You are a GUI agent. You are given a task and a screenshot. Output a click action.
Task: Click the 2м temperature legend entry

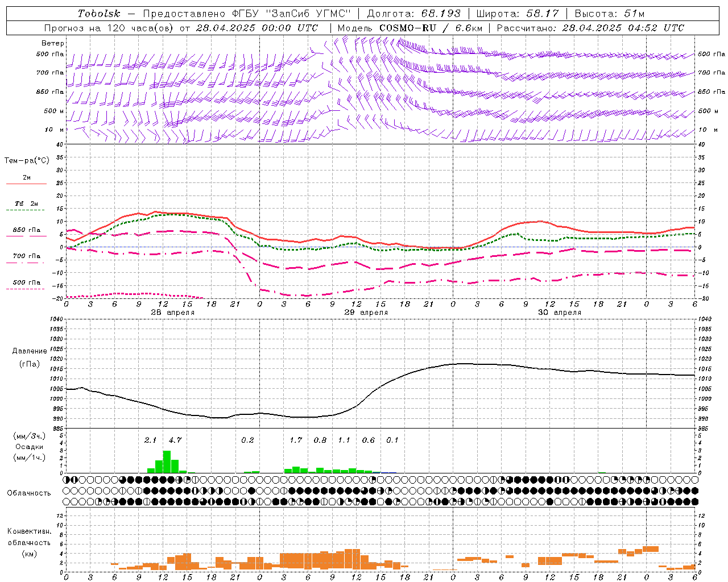point(27,178)
